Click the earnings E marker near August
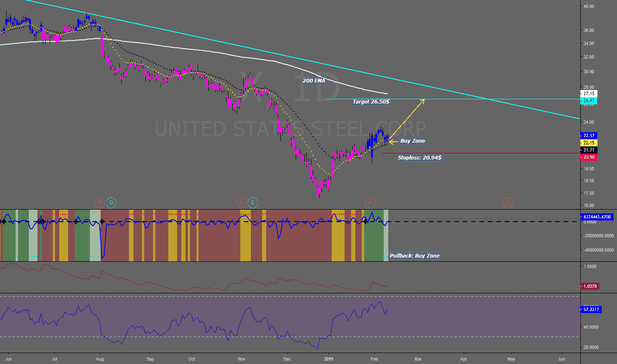Screen dimensions: 617x364 tap(100, 203)
